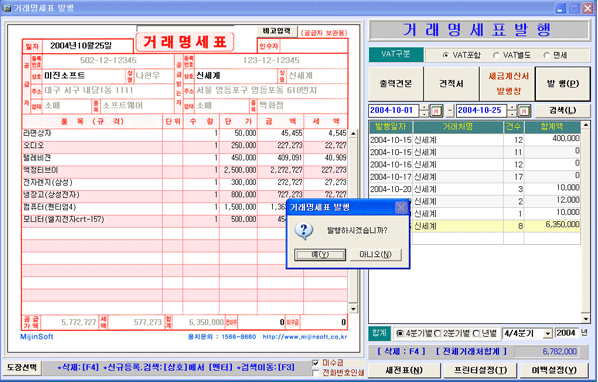Click the MijinSoft text link

pos(37,337)
